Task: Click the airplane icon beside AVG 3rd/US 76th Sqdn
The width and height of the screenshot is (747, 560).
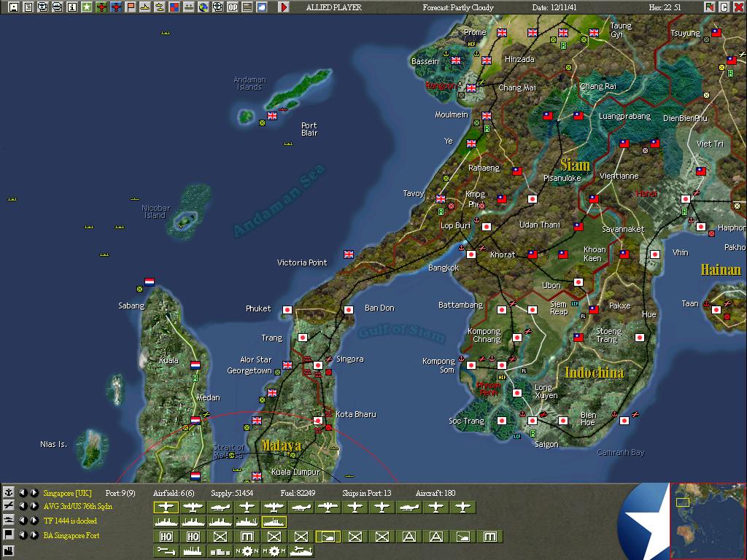Action: (x=8, y=506)
